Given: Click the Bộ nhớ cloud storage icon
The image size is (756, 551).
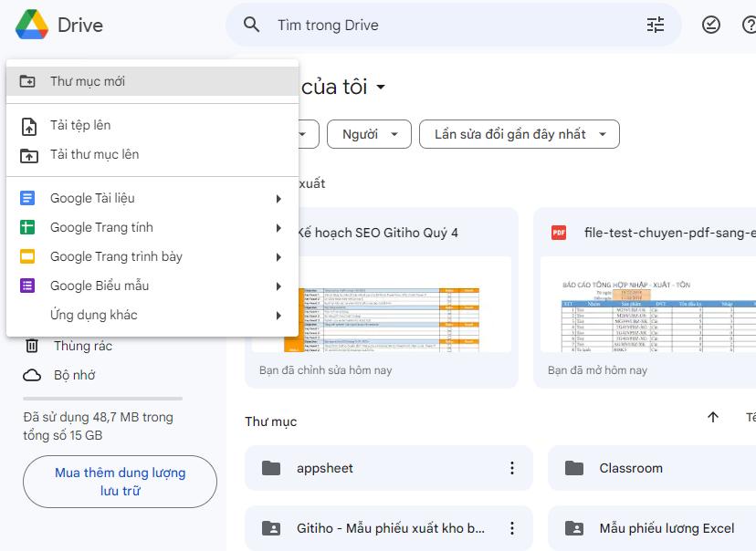Looking at the screenshot, I should [x=33, y=375].
